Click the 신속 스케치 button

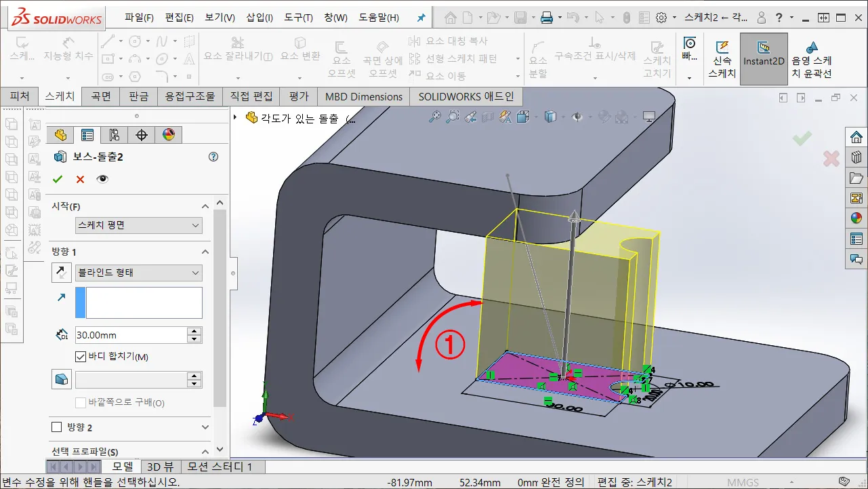point(722,59)
